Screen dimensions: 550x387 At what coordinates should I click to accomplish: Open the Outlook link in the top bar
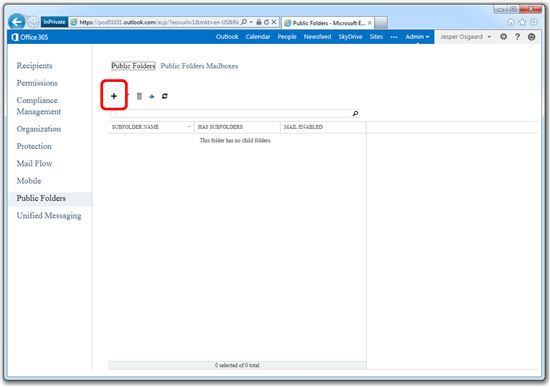click(227, 36)
